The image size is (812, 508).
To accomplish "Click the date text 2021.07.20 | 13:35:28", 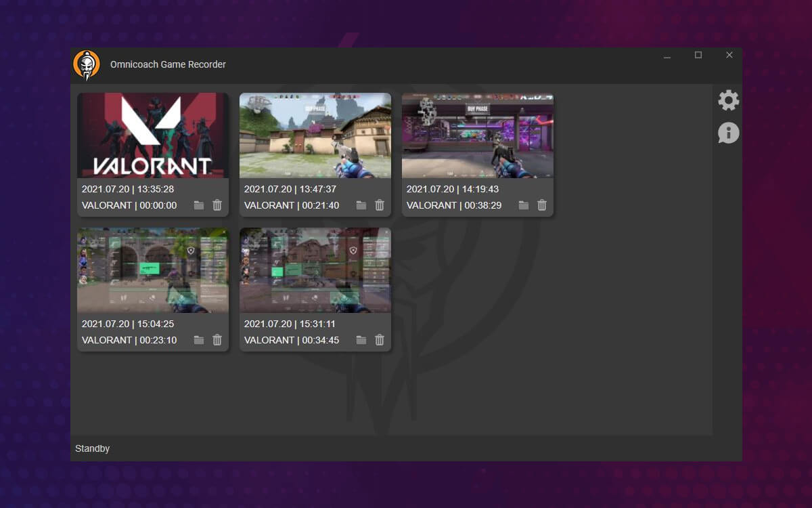I will pos(128,189).
